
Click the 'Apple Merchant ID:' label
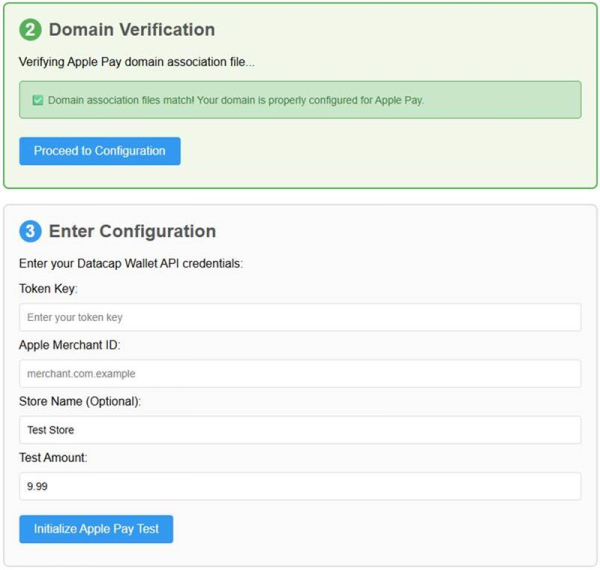pyautogui.click(x=70, y=345)
